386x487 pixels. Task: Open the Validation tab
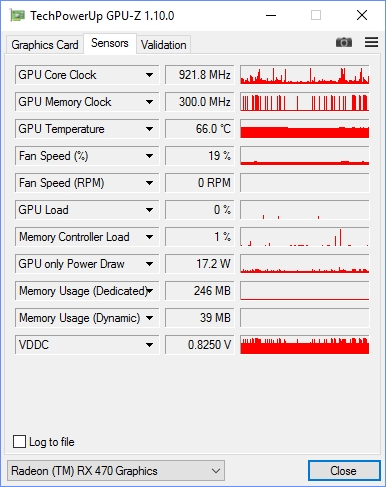(x=163, y=45)
